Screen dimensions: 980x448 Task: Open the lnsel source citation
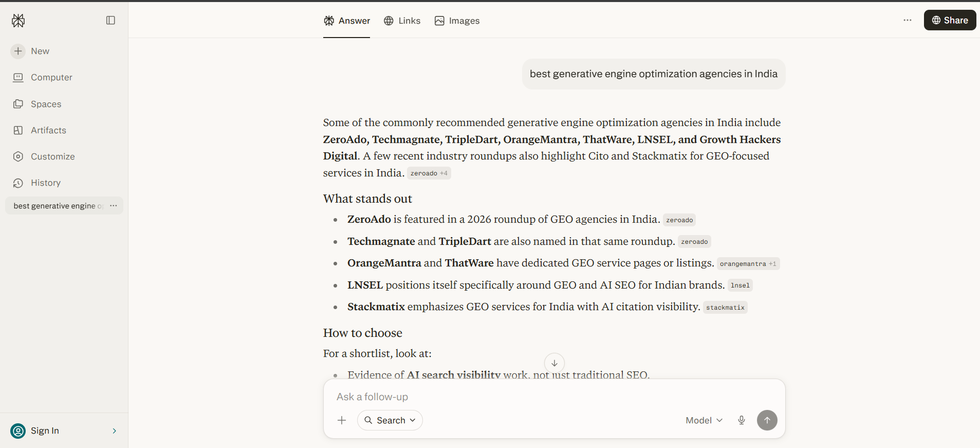pyautogui.click(x=740, y=285)
